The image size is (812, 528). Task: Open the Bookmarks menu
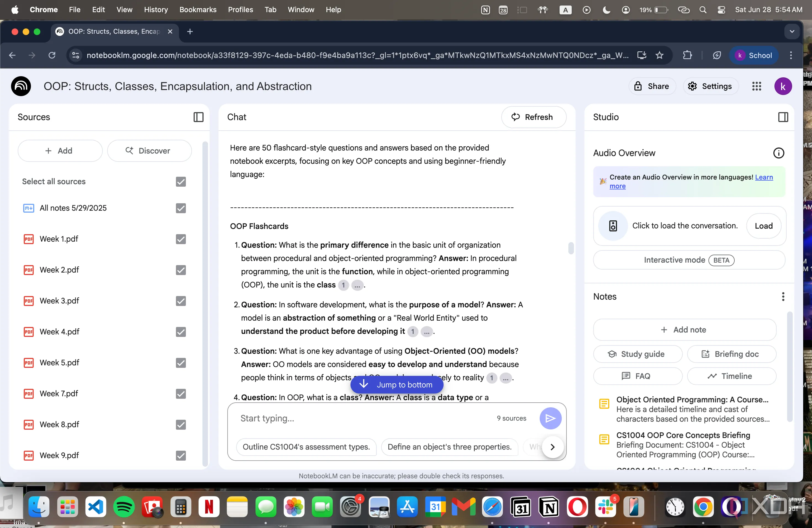198,10
